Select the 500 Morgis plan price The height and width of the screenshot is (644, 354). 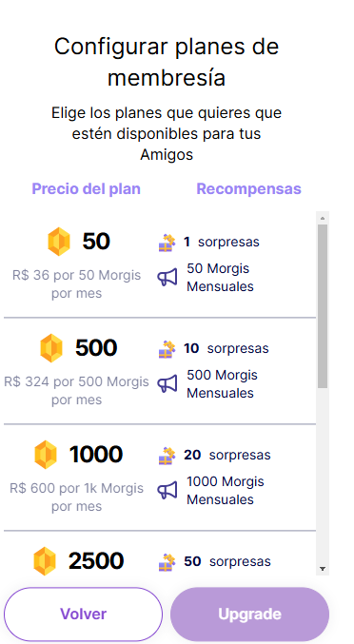[77, 390]
